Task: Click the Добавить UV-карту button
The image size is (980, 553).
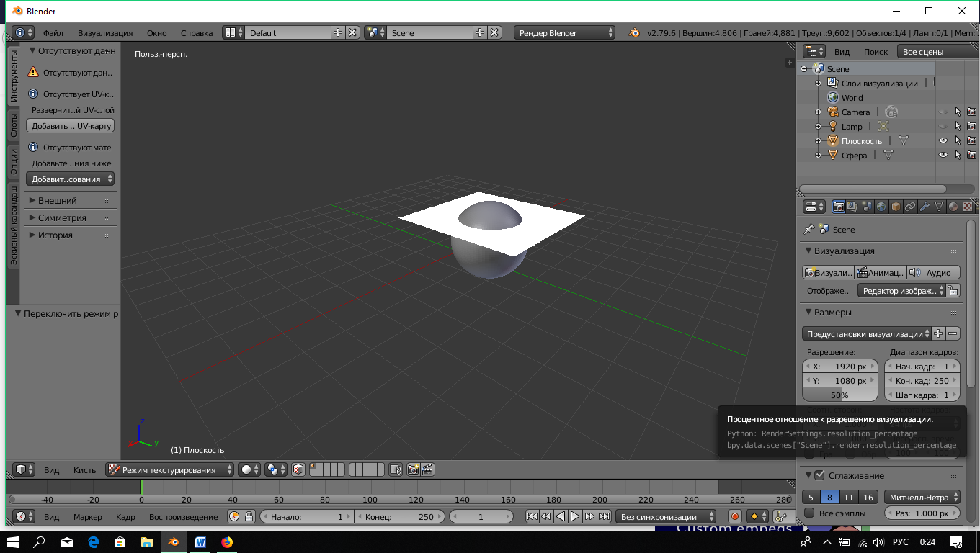Action: click(71, 126)
